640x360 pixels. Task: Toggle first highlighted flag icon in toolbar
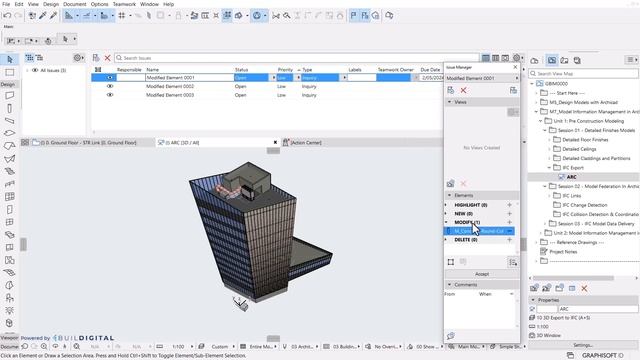click(353, 16)
